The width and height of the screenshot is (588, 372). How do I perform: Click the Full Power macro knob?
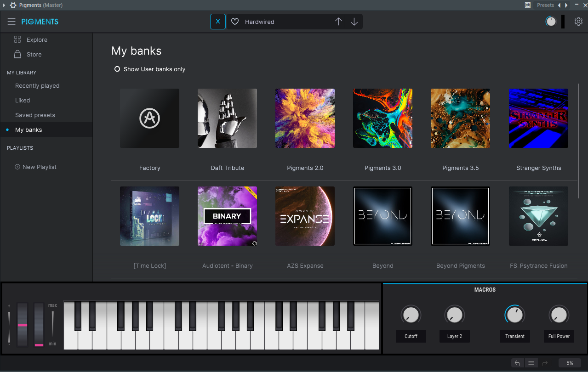tap(559, 315)
